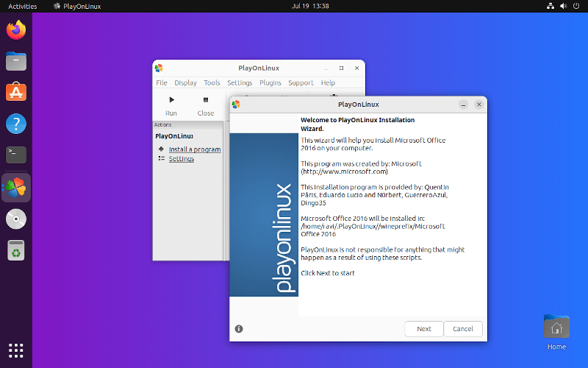Open the disc drive icon in the dock

pyautogui.click(x=15, y=219)
